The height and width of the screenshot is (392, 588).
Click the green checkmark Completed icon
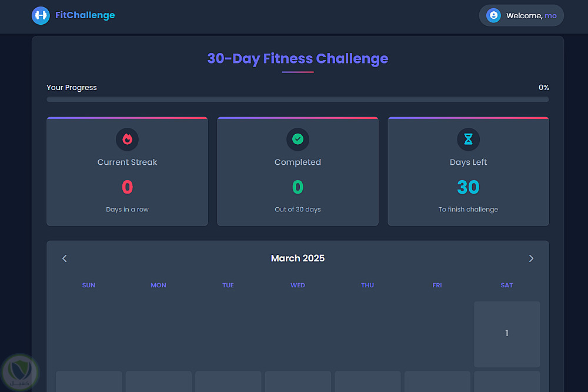click(298, 139)
